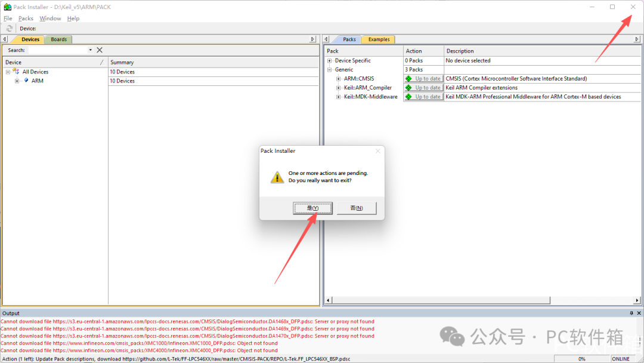Expand the Keil::MDK-Middleware pack entry
This screenshot has height=363, width=644.
[x=339, y=97]
